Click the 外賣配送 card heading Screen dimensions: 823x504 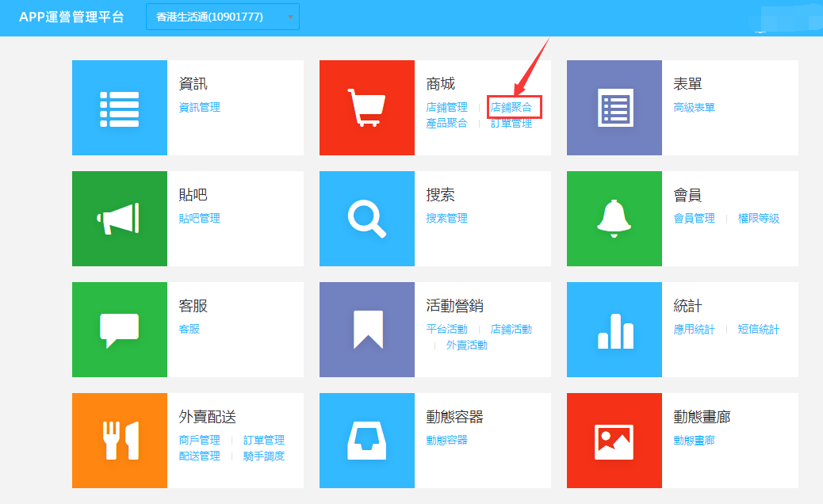(207, 417)
